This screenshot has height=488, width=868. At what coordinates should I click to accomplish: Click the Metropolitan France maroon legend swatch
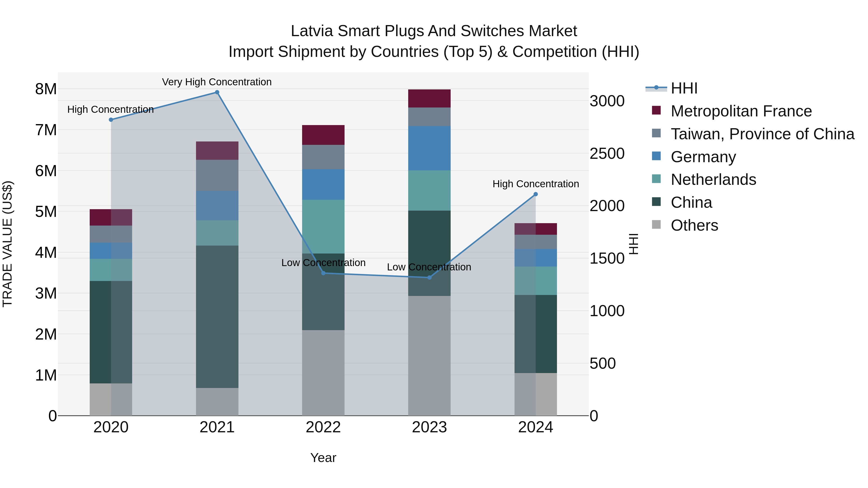(x=656, y=110)
